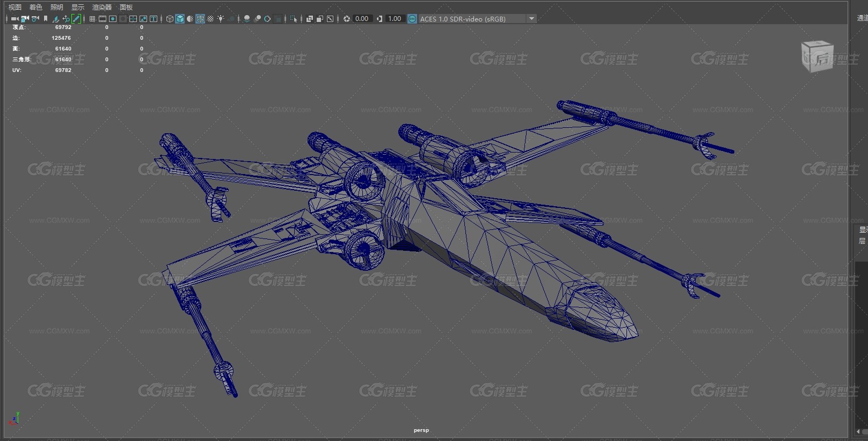This screenshot has height=441, width=868.
Task: Toggle screen space ambient occlusion icon
Action: [247, 19]
